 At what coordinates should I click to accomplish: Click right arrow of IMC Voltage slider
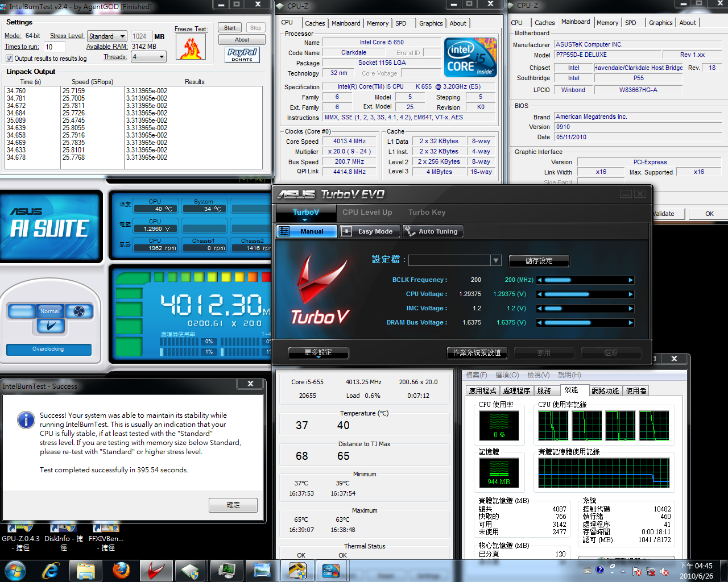coord(631,309)
